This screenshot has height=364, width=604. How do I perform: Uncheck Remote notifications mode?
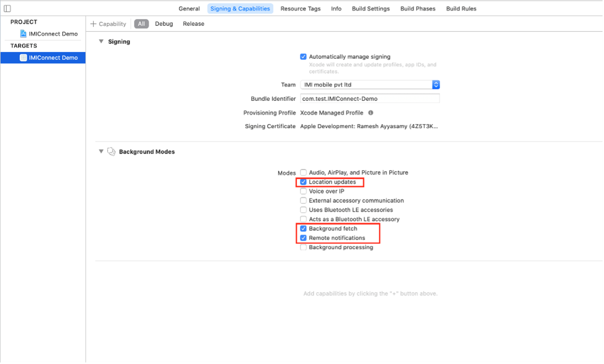303,238
